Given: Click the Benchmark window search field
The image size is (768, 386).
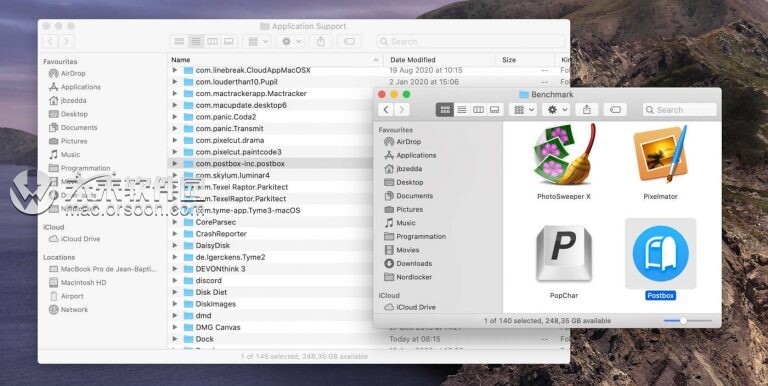Looking at the screenshot, I should pos(680,110).
